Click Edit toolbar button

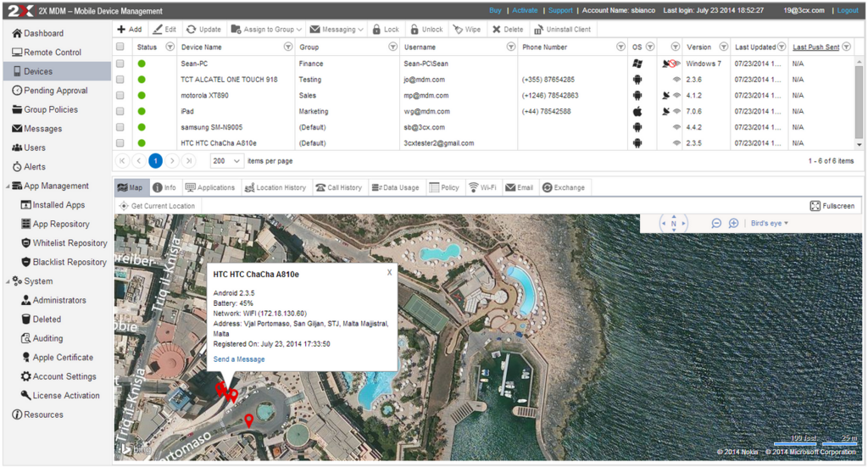pos(164,30)
